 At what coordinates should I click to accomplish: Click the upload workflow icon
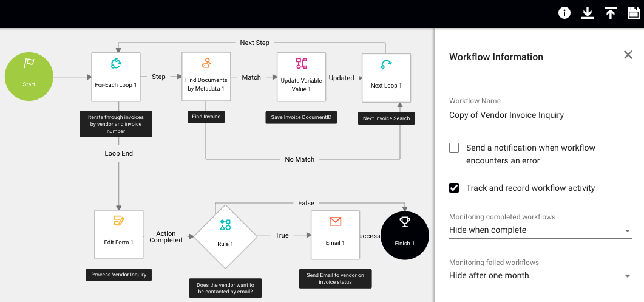(x=611, y=13)
